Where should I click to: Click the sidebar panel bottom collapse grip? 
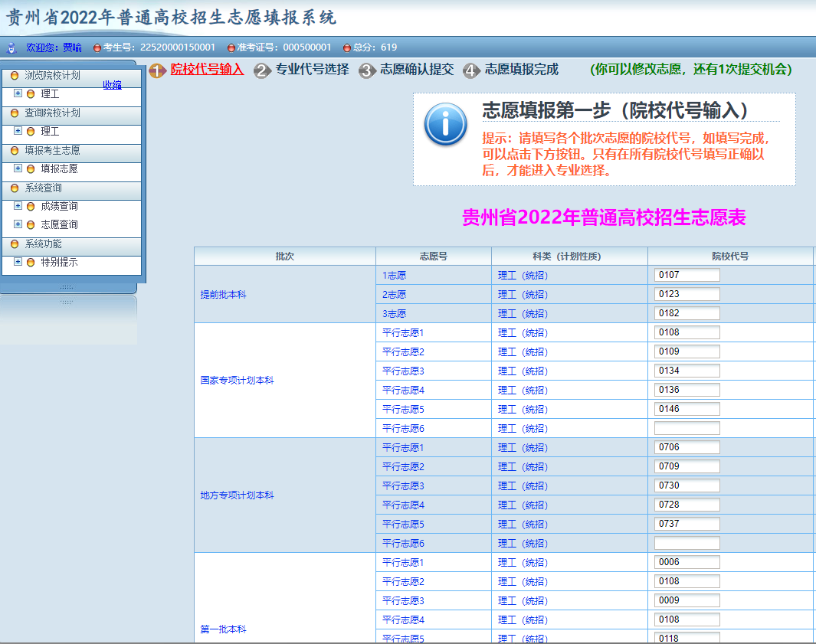point(67,287)
